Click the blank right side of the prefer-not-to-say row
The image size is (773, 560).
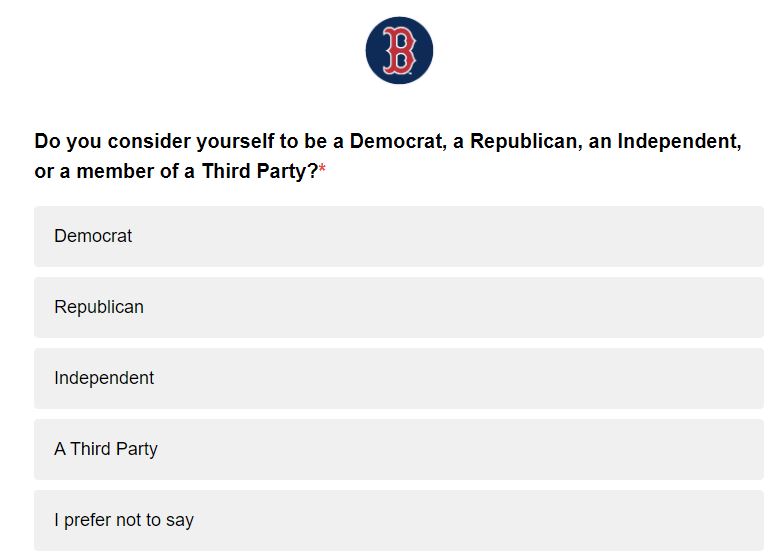pyautogui.click(x=650, y=520)
